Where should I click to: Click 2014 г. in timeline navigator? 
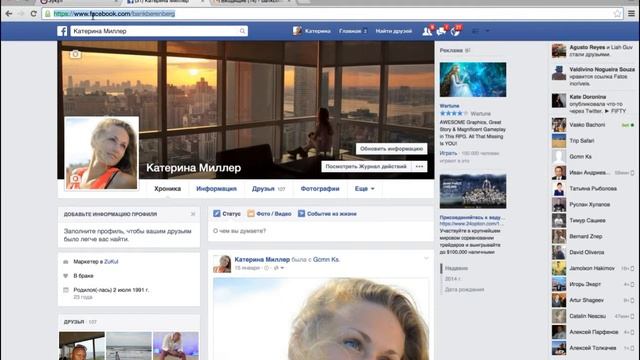453,279
